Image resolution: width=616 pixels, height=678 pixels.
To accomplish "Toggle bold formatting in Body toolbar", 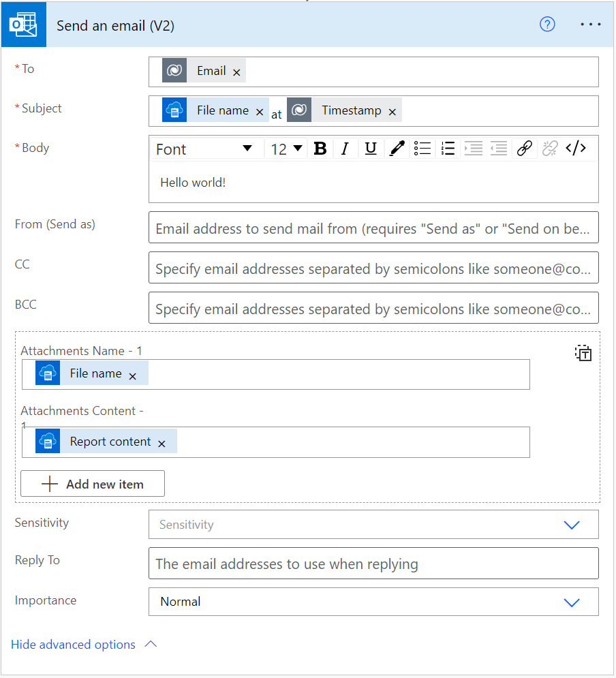I will pyautogui.click(x=320, y=149).
